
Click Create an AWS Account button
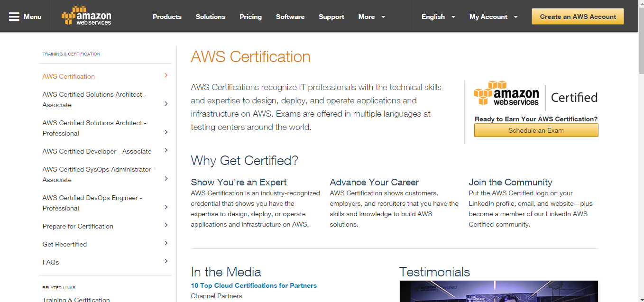pos(578,17)
